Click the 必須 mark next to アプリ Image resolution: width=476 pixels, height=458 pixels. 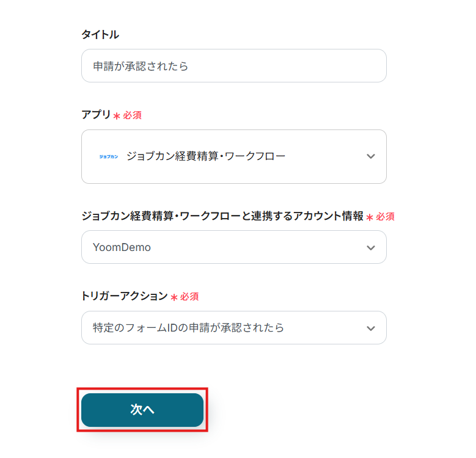tap(132, 115)
